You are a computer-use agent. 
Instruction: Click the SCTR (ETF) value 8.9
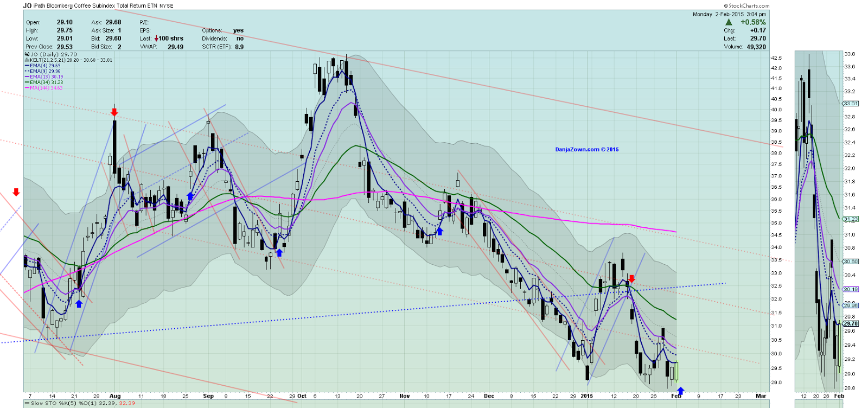tap(239, 47)
